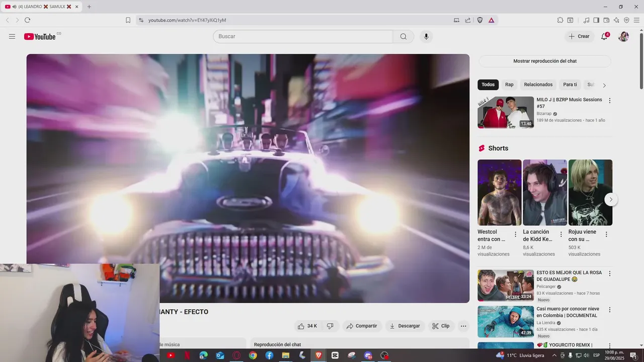
Task: Open options for ESTO ES MEJOR video
Action: click(x=610, y=274)
